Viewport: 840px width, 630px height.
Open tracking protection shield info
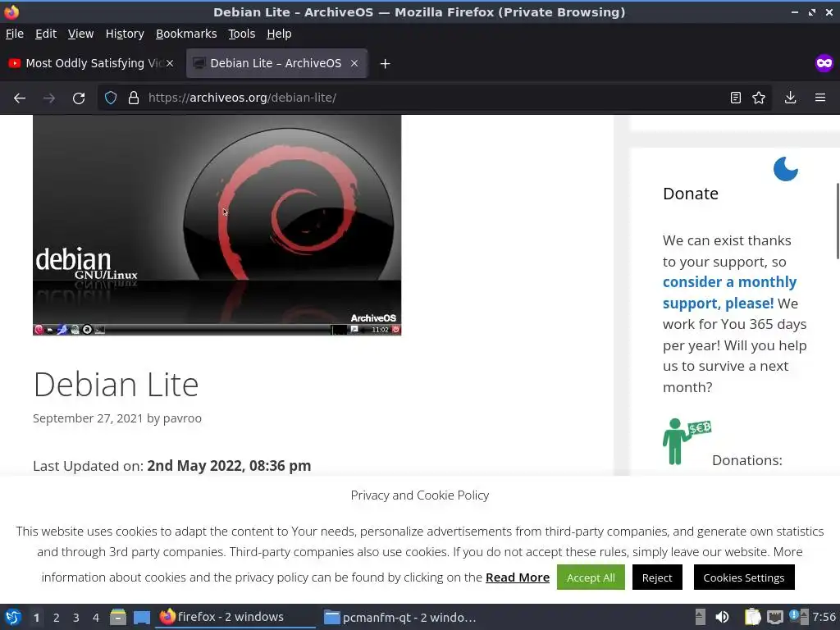[111, 98]
